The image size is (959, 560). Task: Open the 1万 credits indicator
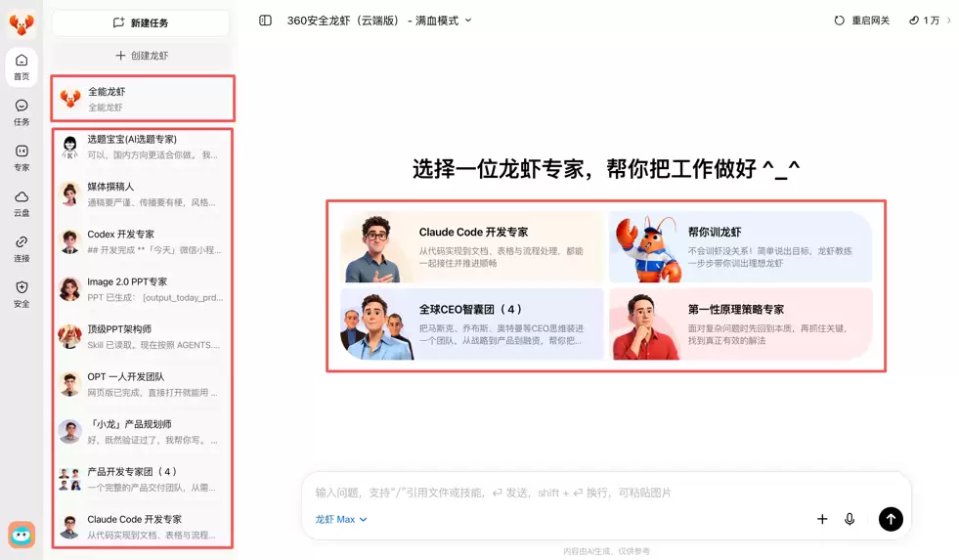coord(930,21)
